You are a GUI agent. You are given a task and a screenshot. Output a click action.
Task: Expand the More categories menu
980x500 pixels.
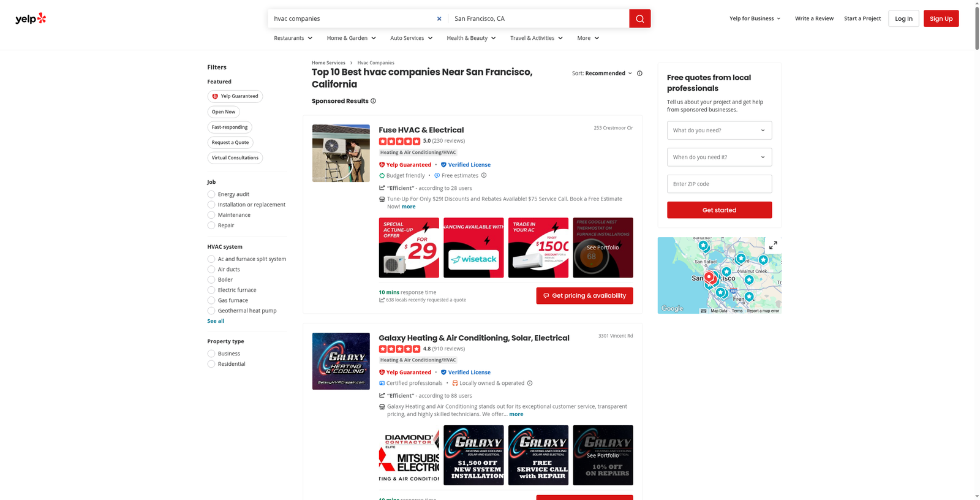point(588,38)
